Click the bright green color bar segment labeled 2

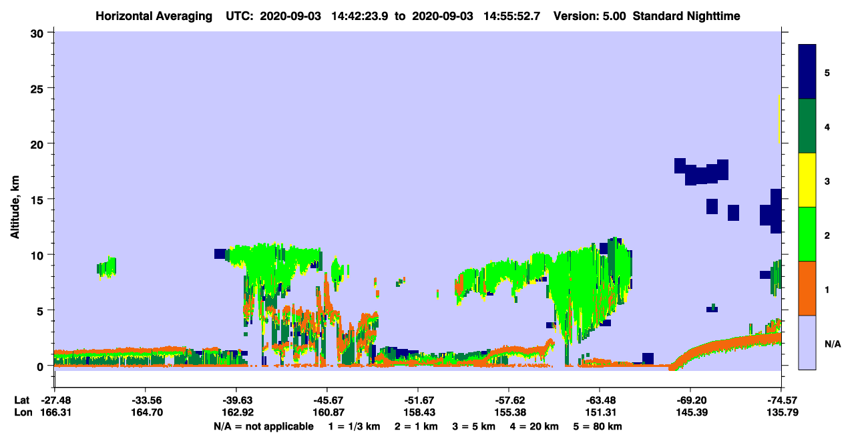pyautogui.click(x=807, y=234)
